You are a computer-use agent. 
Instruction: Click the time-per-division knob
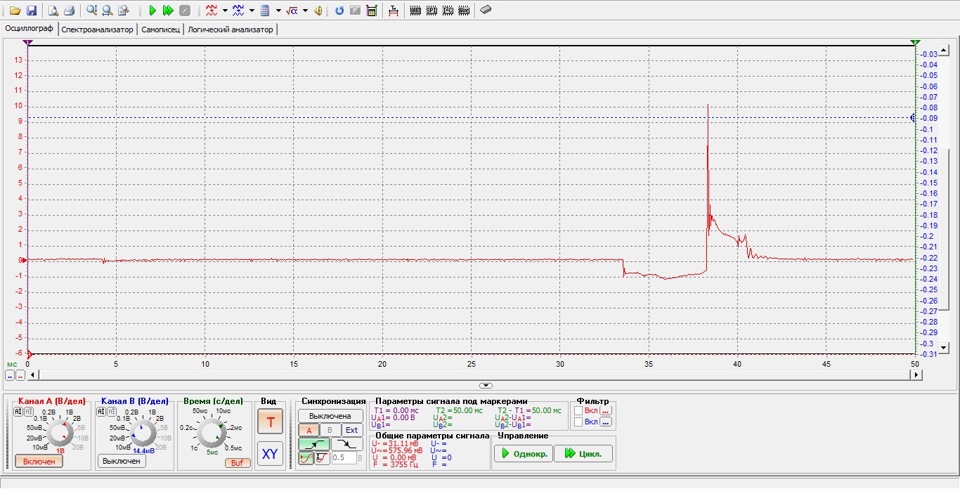(x=212, y=433)
